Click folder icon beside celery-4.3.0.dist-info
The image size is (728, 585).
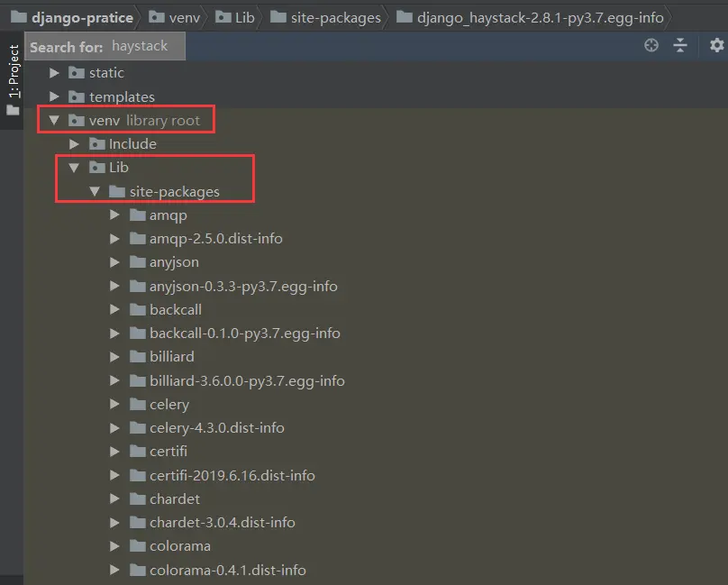138,427
